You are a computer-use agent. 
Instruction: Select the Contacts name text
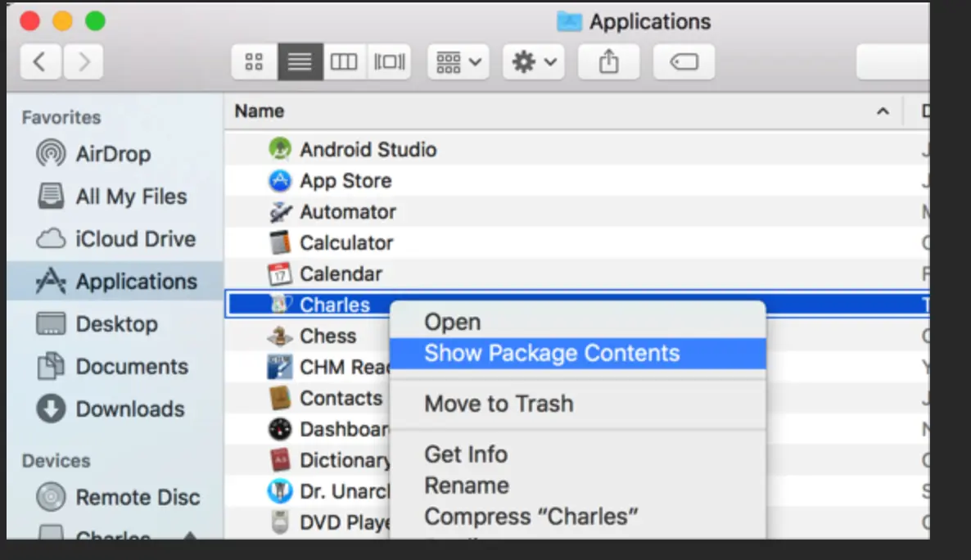pyautogui.click(x=341, y=398)
